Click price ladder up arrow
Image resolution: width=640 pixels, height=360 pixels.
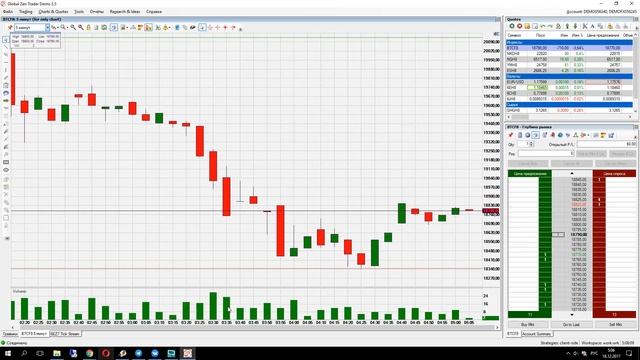[572, 173]
